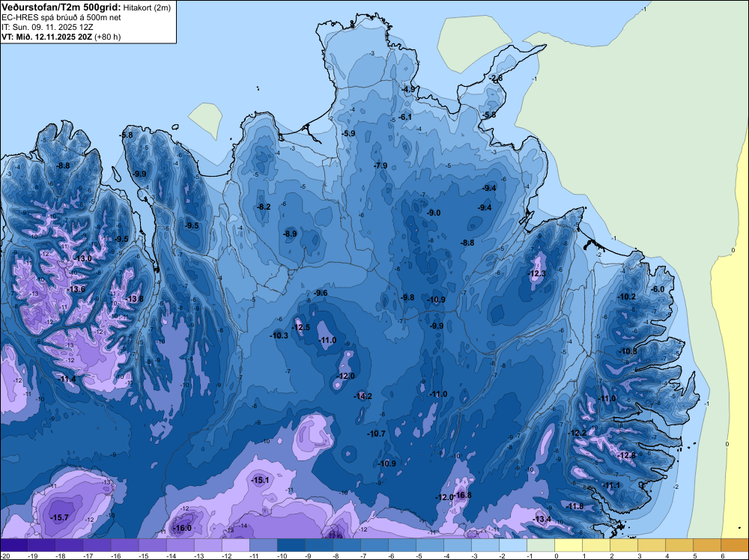Click the -10.3 temperature value

coord(279,335)
